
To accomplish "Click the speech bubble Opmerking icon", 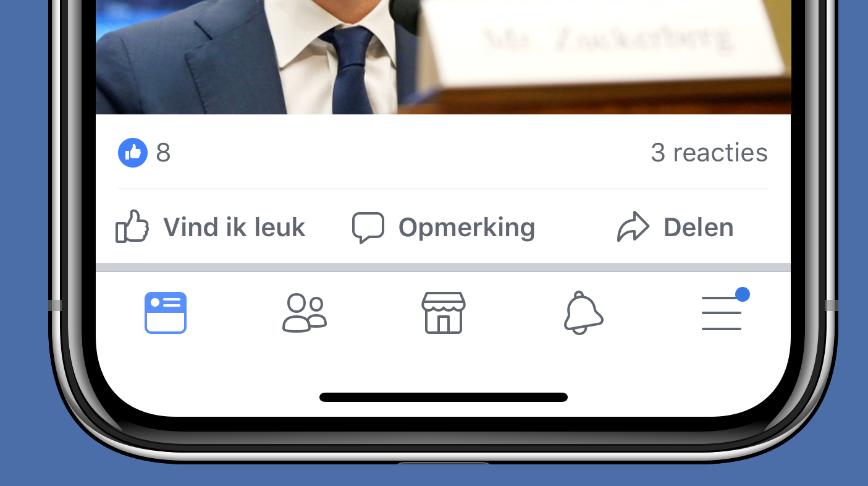I will click(368, 228).
